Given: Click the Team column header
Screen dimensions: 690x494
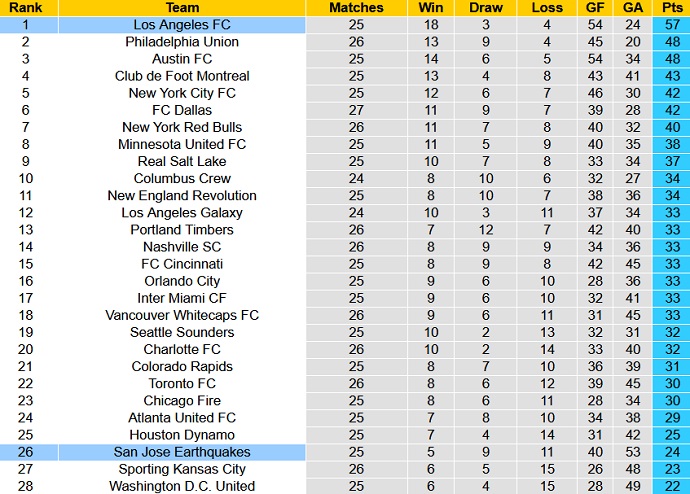Looking at the screenshot, I should click(x=182, y=8).
